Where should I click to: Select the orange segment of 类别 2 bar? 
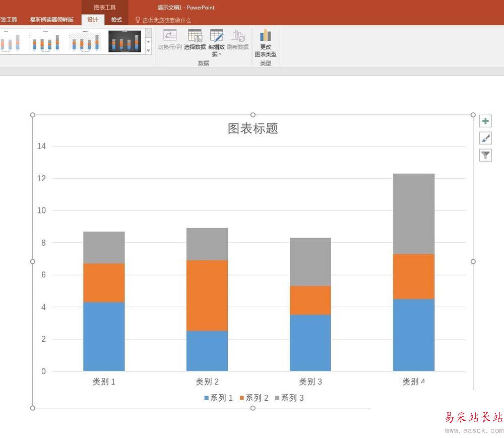point(207,296)
